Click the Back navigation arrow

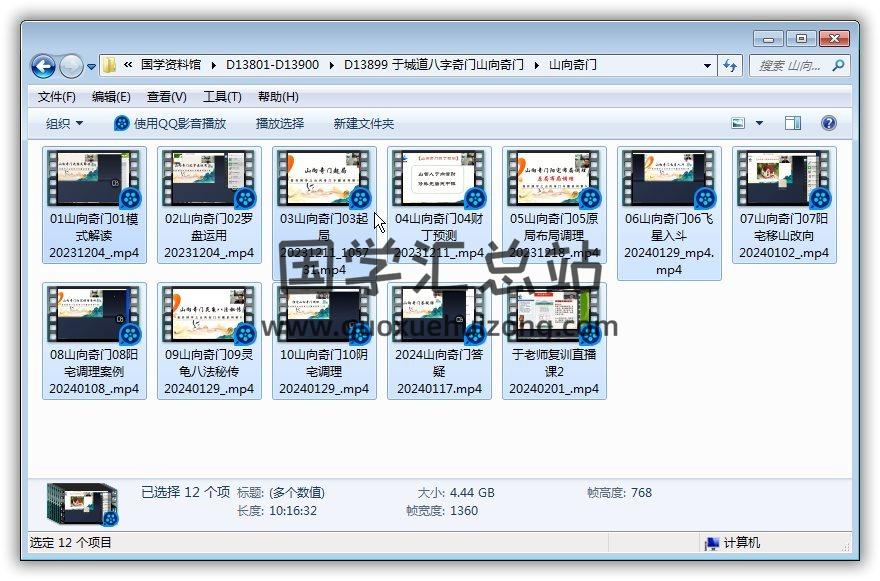tap(43, 66)
